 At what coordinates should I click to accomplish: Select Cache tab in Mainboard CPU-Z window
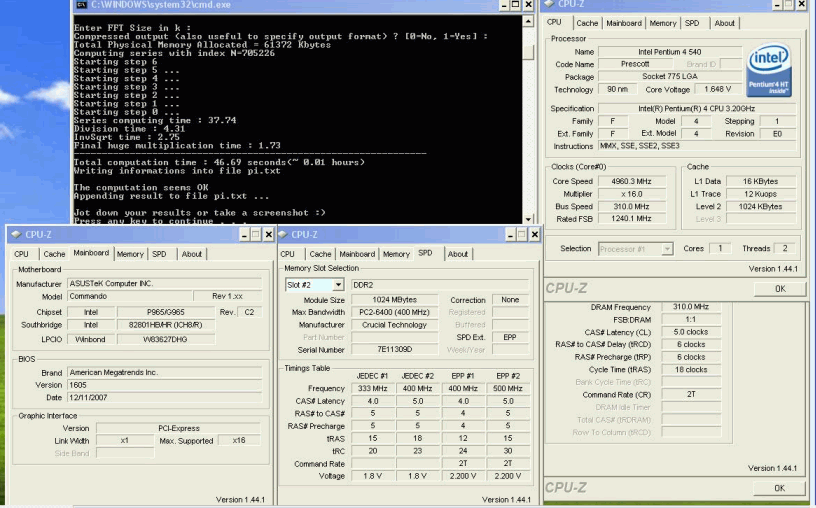point(54,254)
